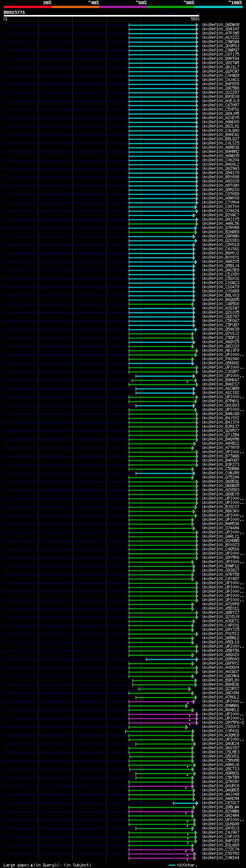Click the green ~80% identity legend segment

click(171, 7)
